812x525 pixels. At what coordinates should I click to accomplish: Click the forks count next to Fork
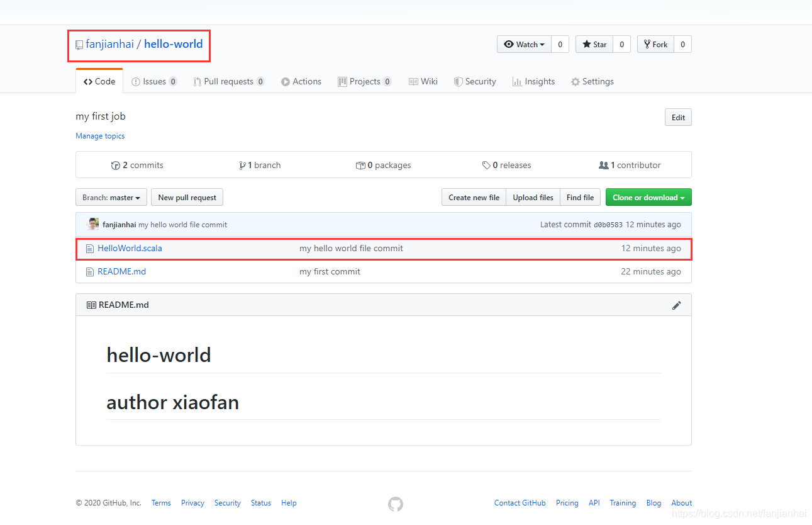coord(682,44)
